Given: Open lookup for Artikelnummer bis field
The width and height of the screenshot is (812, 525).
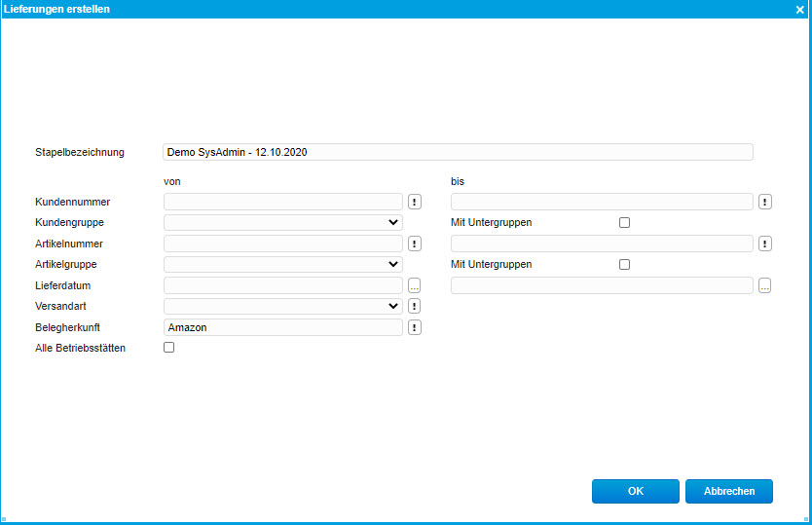Looking at the screenshot, I should click(x=764, y=244).
